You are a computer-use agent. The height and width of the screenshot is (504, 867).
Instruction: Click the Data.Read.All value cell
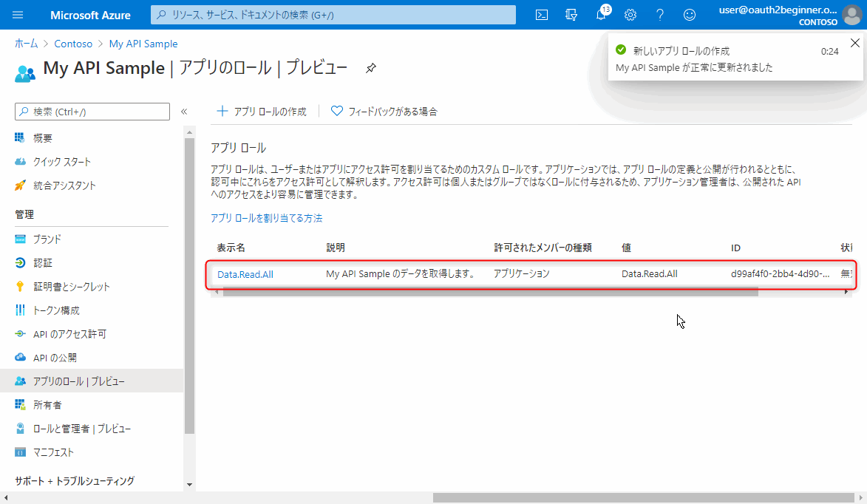coord(649,273)
